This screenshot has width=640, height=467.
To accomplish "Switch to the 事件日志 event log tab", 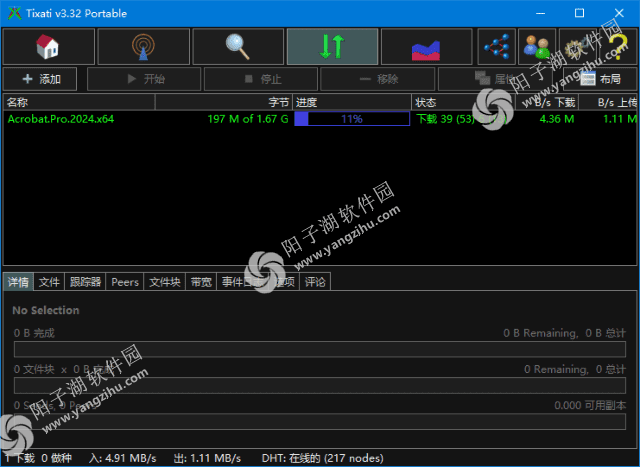I will pos(243,282).
